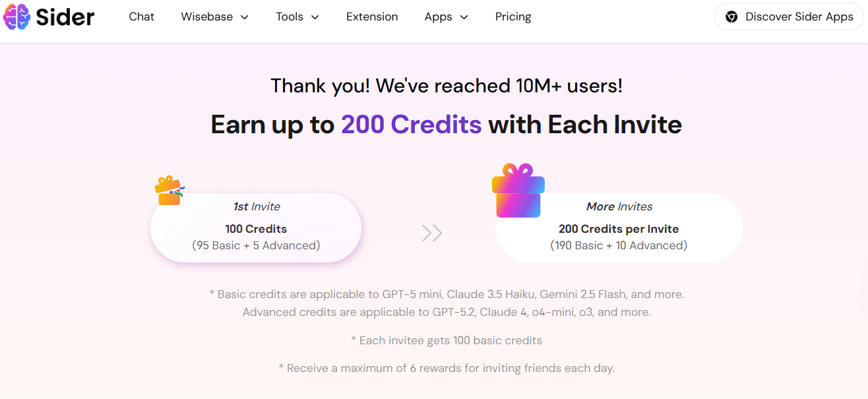Click the Sider wordmark text
This screenshot has width=868, height=399.
pyautogui.click(x=65, y=17)
